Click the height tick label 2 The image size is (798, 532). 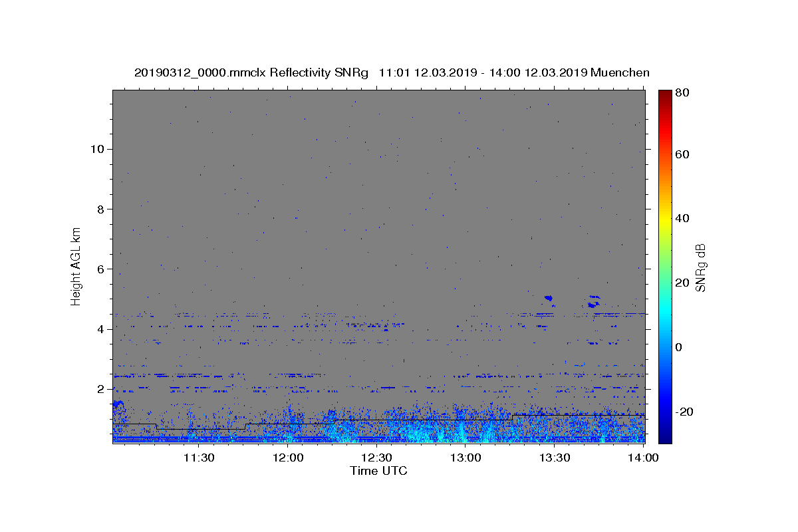click(100, 389)
